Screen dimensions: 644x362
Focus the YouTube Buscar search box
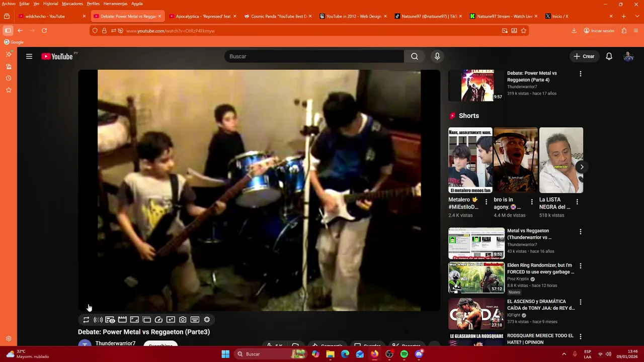tap(314, 56)
